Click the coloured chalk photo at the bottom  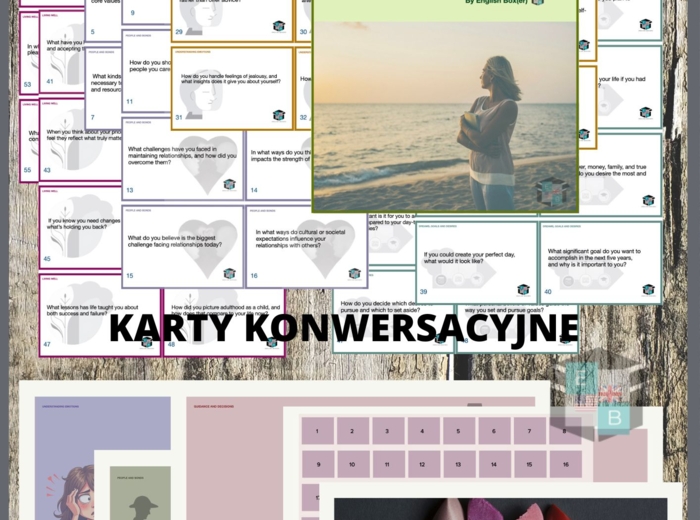point(500,509)
